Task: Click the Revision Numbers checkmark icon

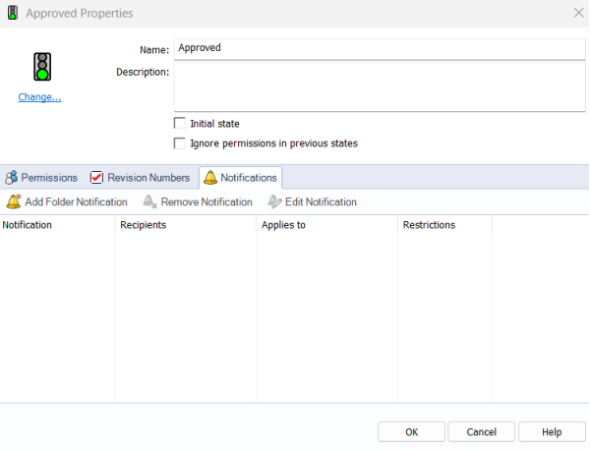Action: (96, 177)
